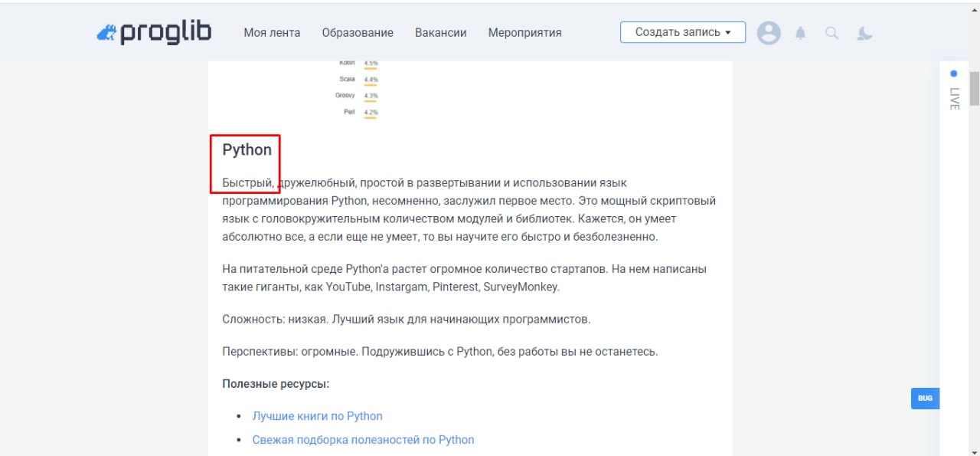Click the search magnifier icon
Screen dimensions: 980x456
(x=832, y=33)
